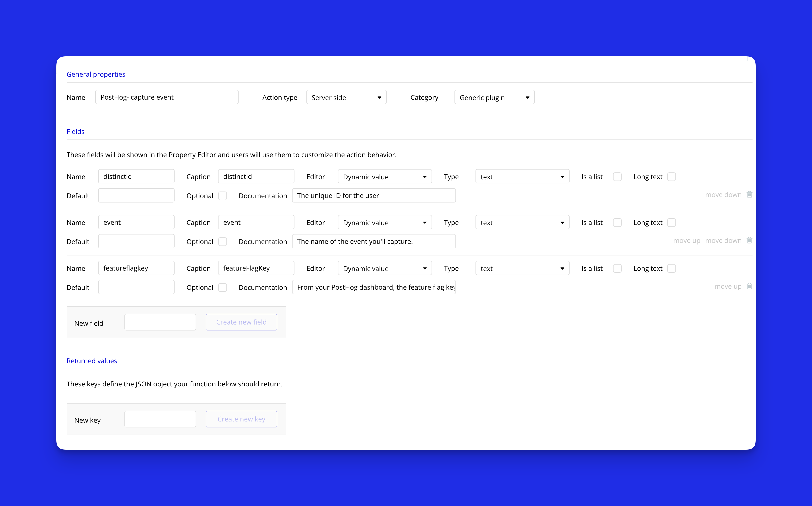Open Editor dropdown for featureflagkey field
The height and width of the screenshot is (506, 812).
coord(385,268)
